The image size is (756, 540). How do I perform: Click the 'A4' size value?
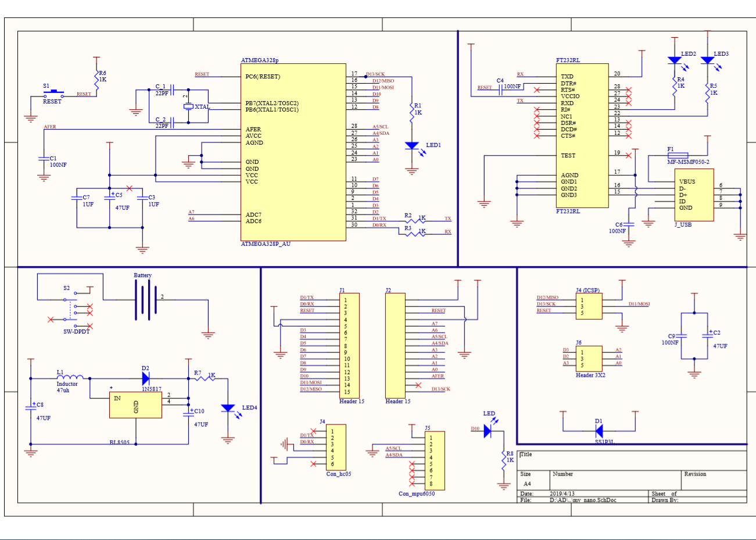click(x=527, y=484)
